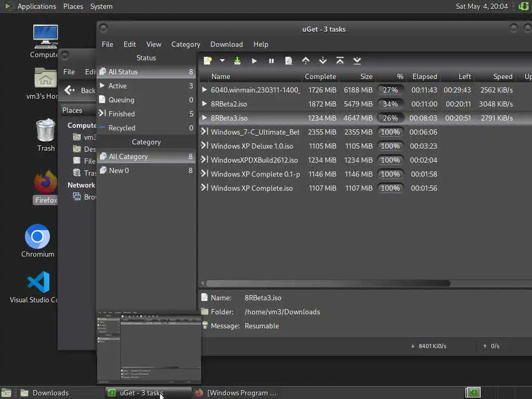Open download properties toolbar icon
The height and width of the screenshot is (399, 532).
288,61
